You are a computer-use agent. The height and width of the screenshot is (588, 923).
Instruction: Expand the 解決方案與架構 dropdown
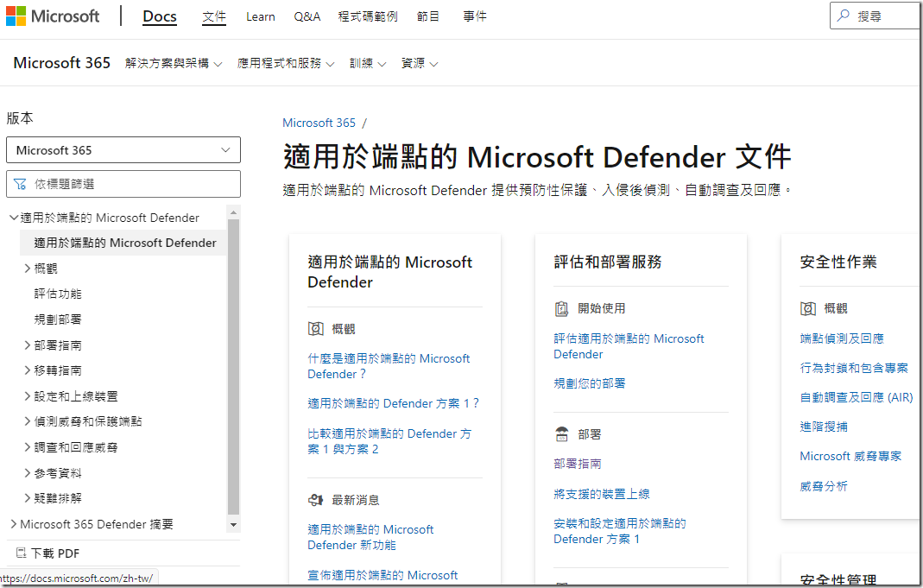(173, 63)
